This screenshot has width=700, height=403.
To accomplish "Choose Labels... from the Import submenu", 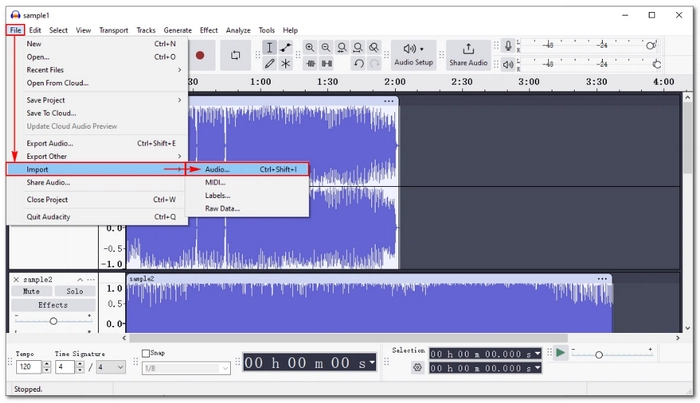I will tap(247, 195).
